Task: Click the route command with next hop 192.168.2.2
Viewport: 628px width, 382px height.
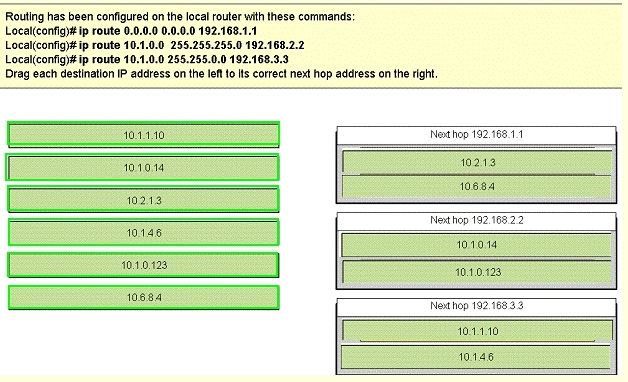Action: coord(155,45)
